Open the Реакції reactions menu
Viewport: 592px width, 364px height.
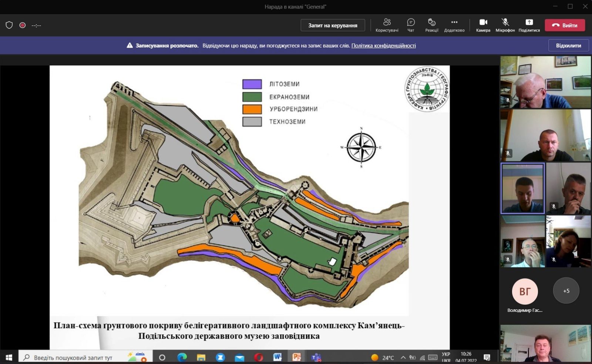[431, 25]
